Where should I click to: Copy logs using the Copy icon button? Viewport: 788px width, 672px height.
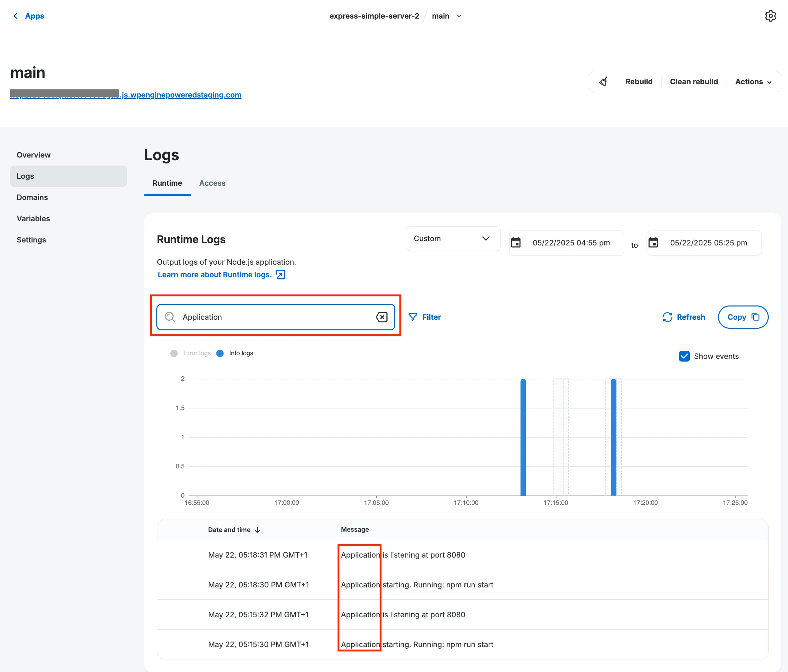click(x=743, y=317)
